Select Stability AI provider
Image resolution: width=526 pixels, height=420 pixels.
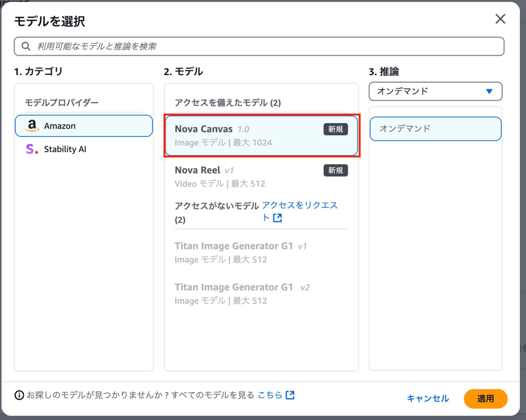pyautogui.click(x=84, y=149)
